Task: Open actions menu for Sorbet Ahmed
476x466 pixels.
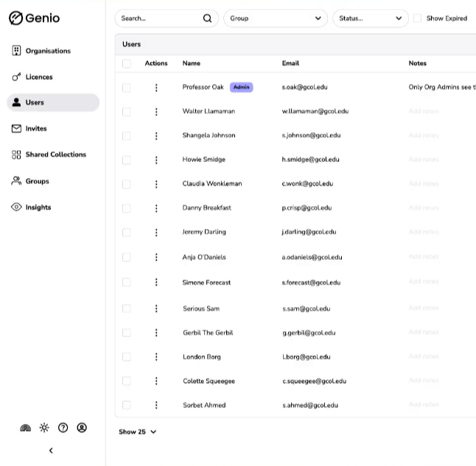Action: [156, 405]
